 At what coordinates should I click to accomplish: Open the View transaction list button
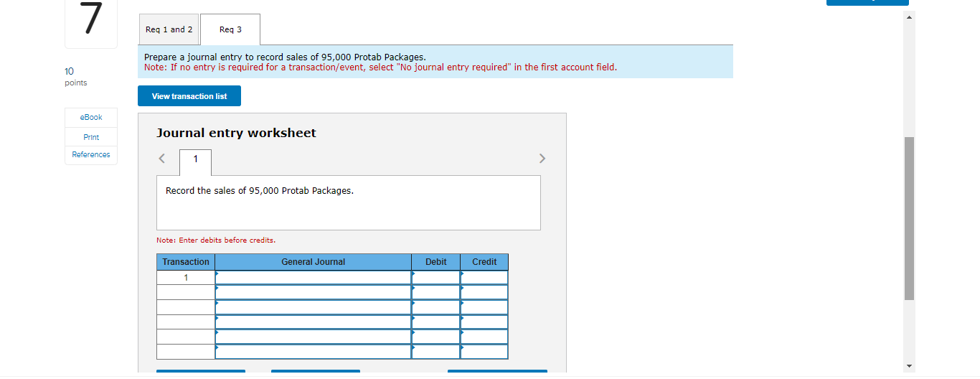[189, 96]
